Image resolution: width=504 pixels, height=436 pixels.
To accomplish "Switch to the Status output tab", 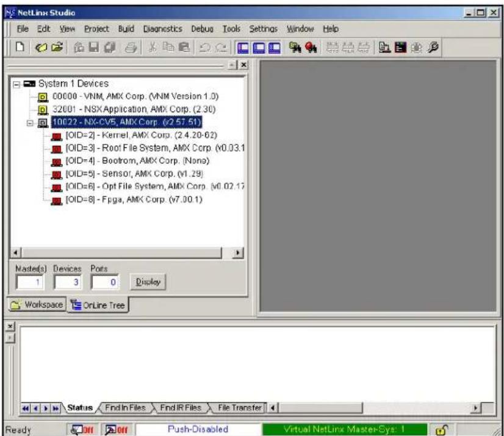I will pos(80,408).
